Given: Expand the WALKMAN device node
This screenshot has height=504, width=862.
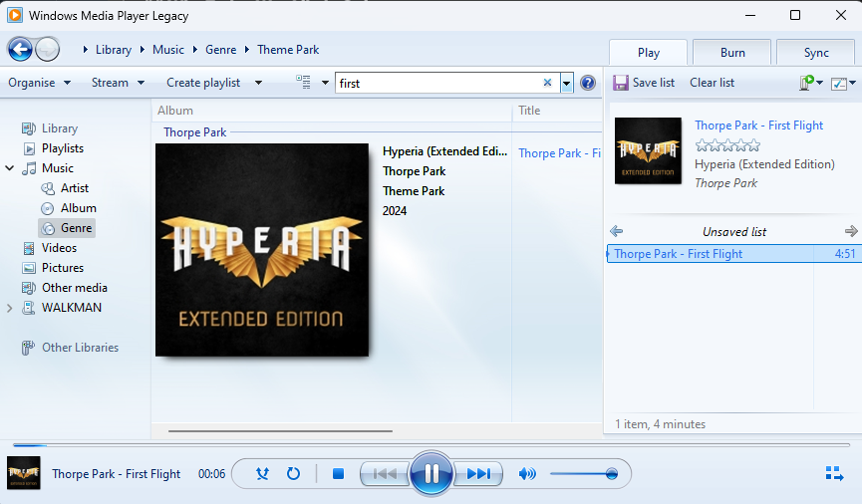Looking at the screenshot, I should point(9,308).
